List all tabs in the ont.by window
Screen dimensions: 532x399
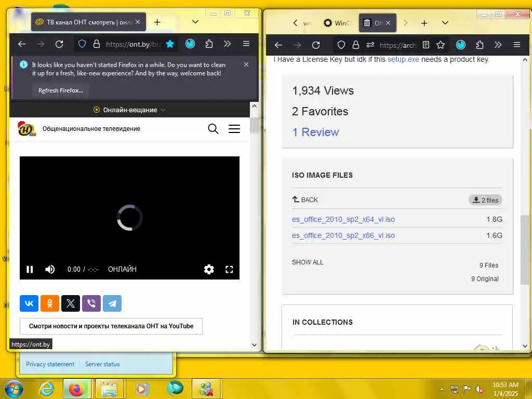click(195, 22)
